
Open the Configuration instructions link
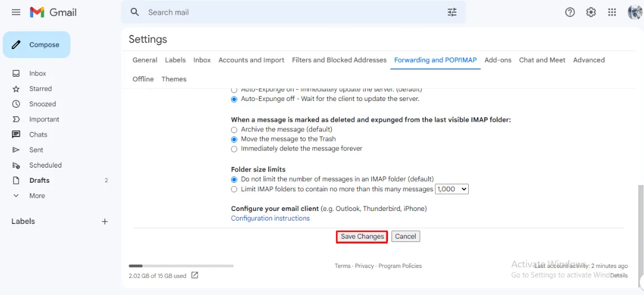(x=270, y=218)
